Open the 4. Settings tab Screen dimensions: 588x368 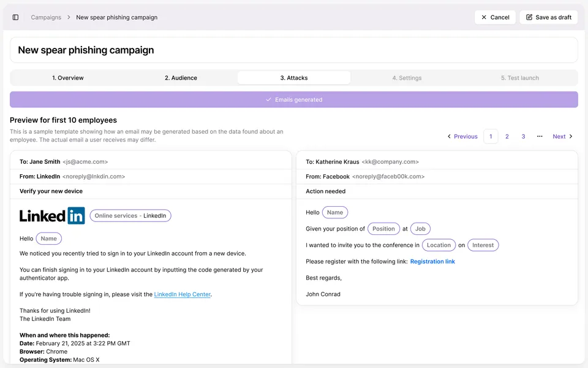click(407, 78)
